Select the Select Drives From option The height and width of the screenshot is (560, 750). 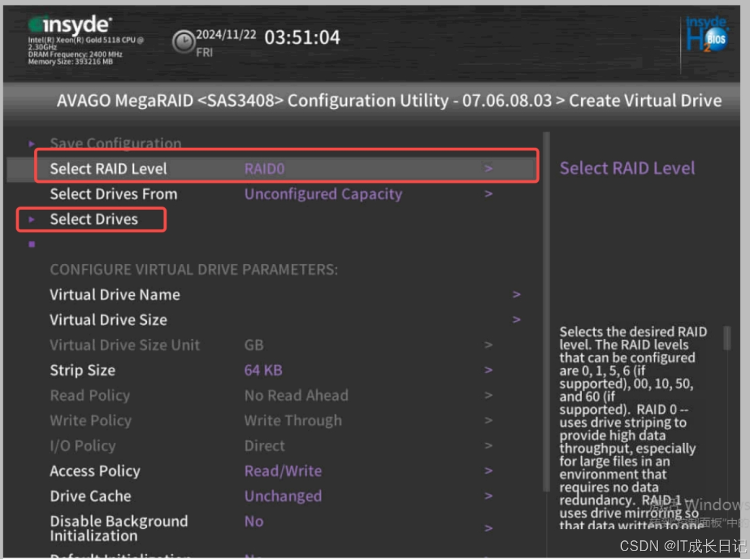113,194
